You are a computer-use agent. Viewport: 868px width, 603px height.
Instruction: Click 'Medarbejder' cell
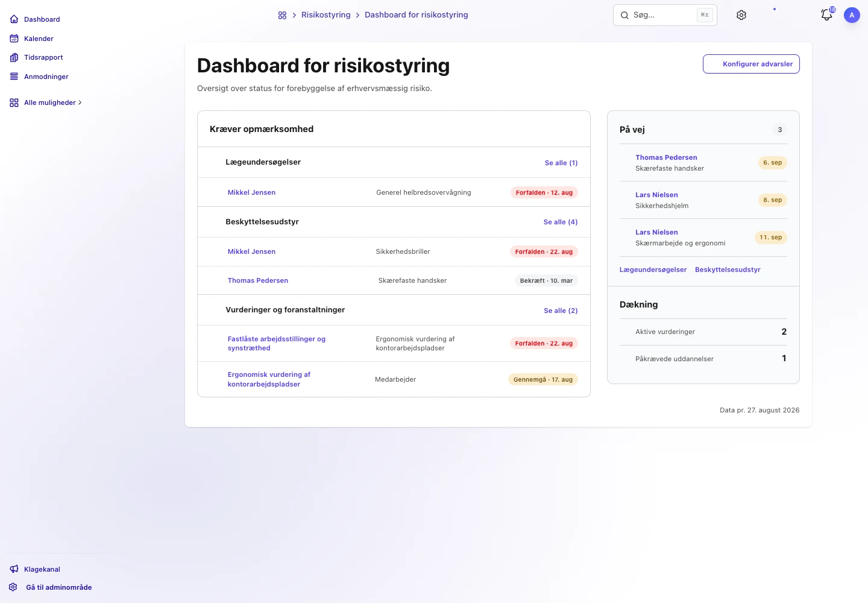(x=395, y=379)
